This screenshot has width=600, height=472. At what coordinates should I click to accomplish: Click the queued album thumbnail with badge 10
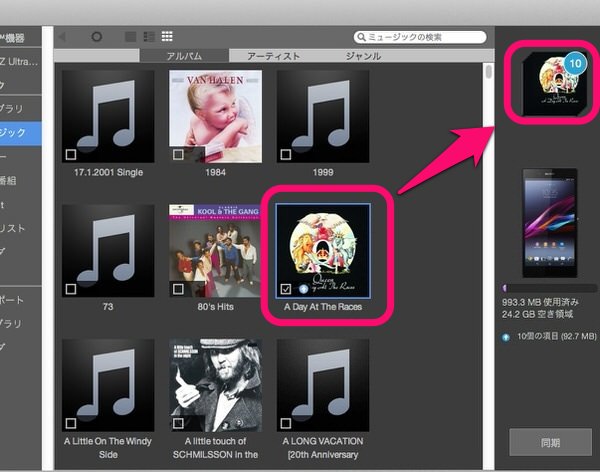click(553, 83)
